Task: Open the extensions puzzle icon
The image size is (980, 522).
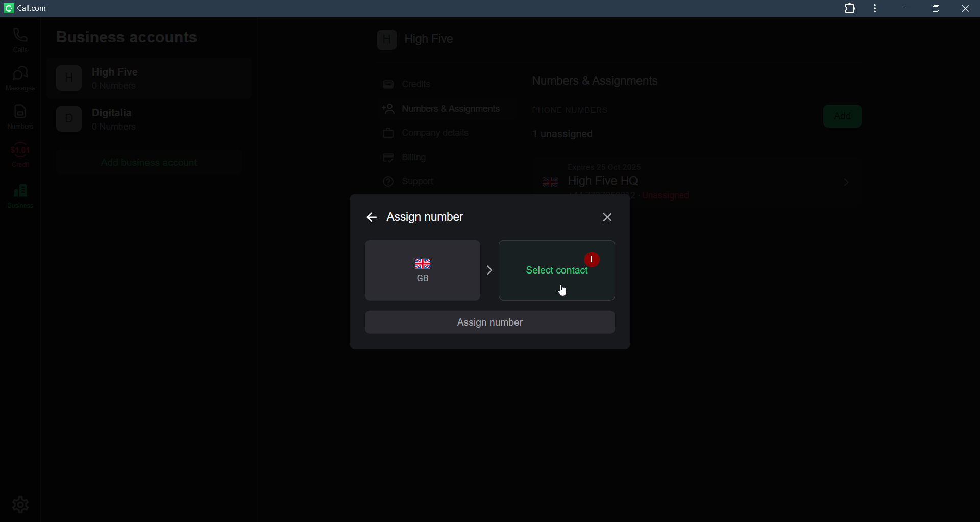Action: pos(850,9)
